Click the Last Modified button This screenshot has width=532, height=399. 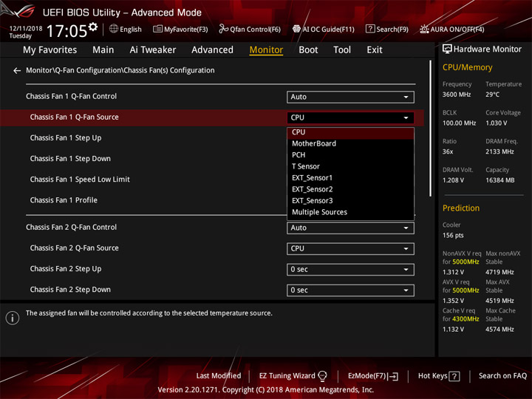[219, 376]
